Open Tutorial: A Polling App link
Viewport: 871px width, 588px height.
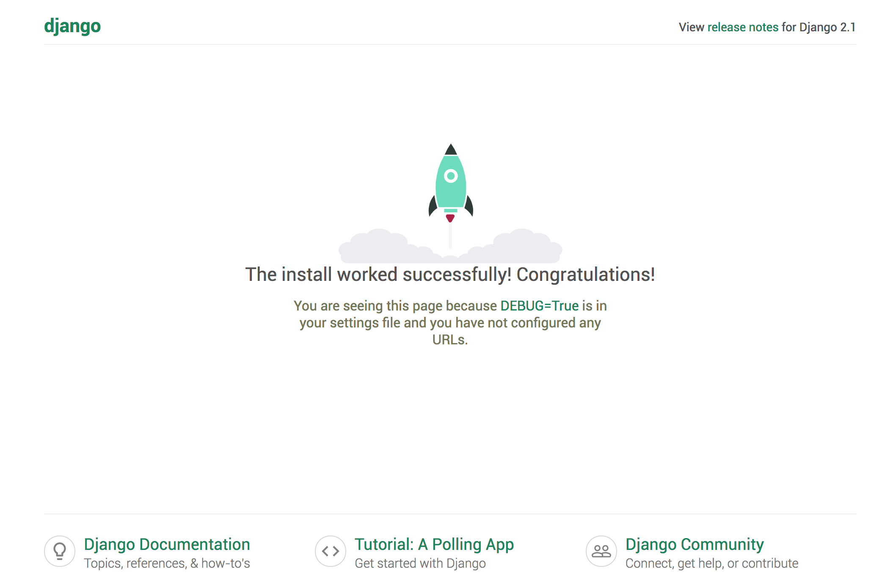click(x=434, y=544)
